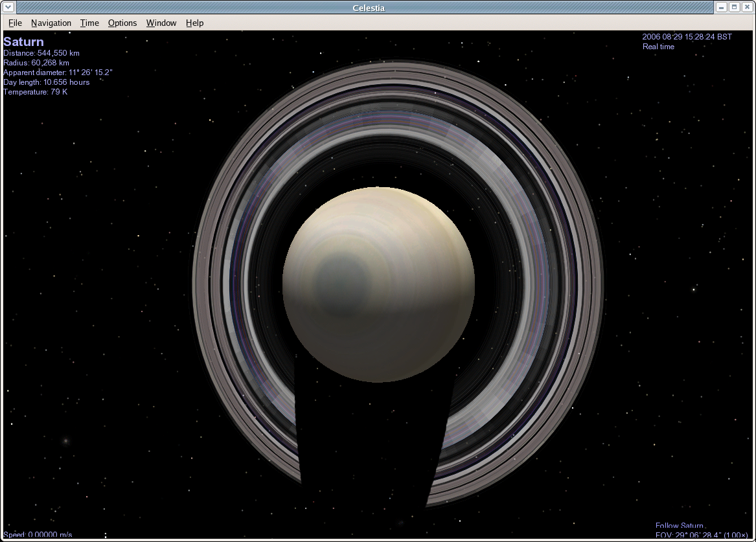Open the File menu

(x=15, y=23)
